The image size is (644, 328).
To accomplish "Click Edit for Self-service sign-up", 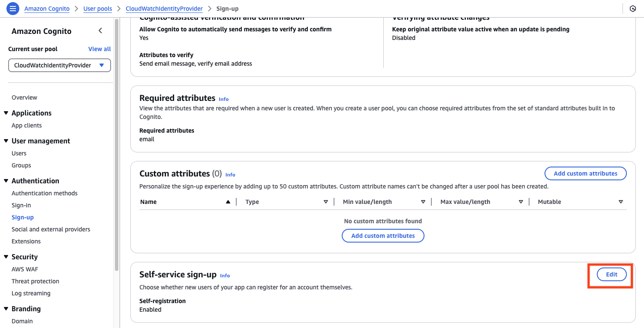I will 611,274.
